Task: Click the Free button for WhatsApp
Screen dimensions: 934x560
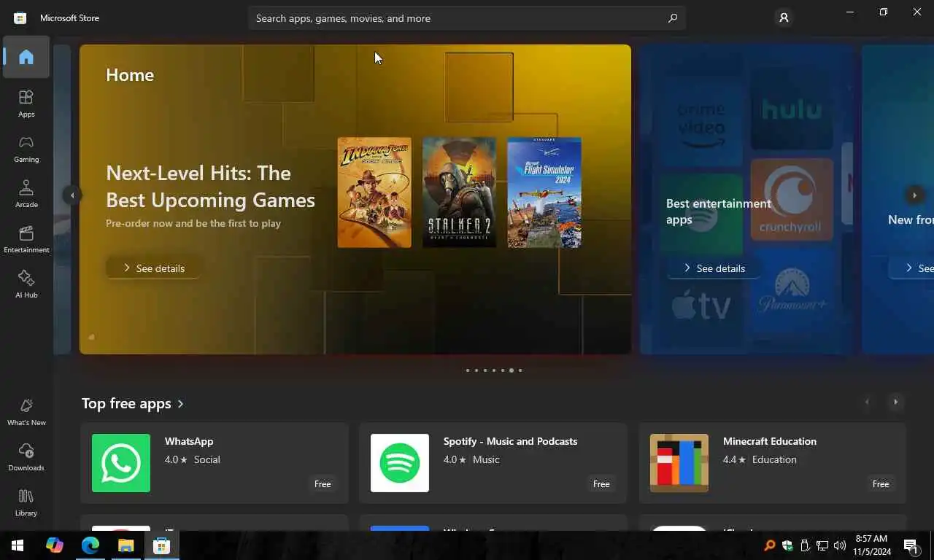Action: (323, 484)
